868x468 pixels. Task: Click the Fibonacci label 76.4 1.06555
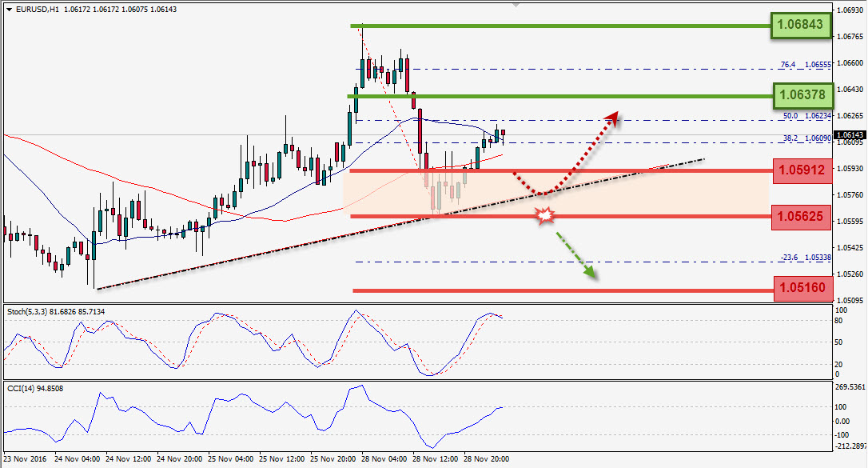(x=806, y=65)
